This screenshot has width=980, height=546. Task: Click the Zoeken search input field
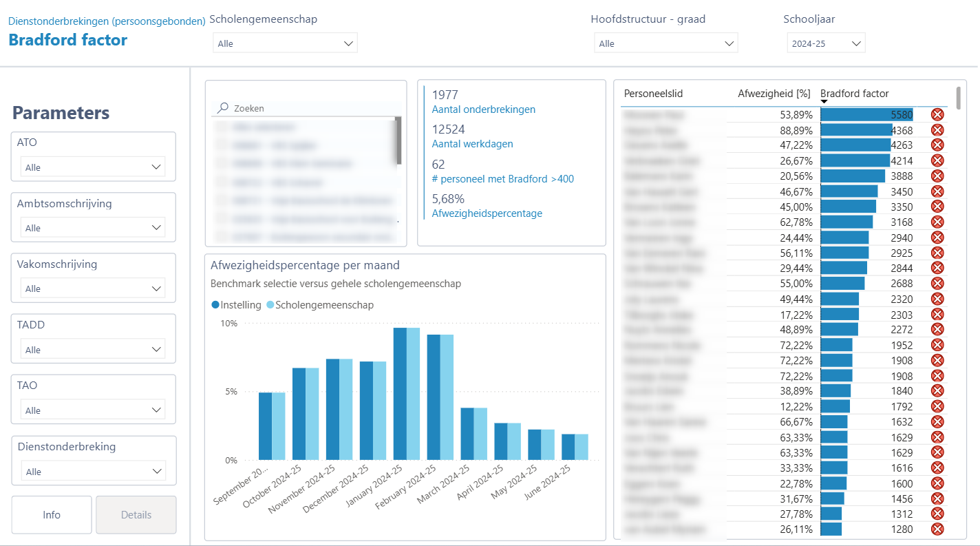point(310,108)
